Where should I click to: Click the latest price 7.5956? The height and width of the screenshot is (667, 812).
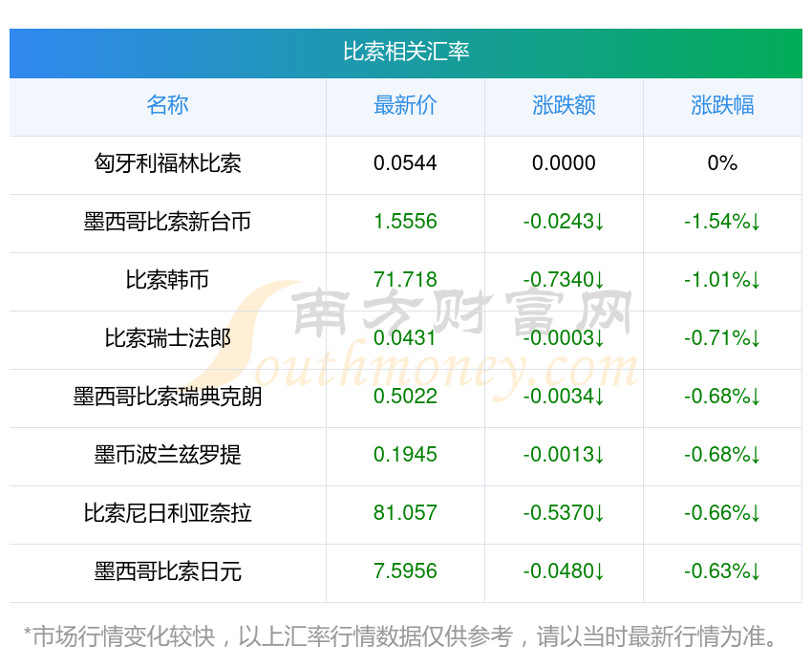tap(405, 571)
